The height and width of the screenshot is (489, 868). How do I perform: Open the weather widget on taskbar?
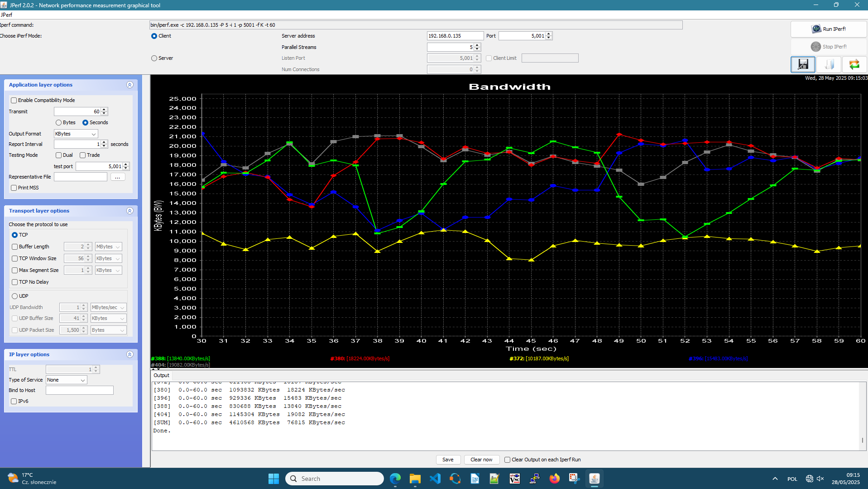(32, 479)
